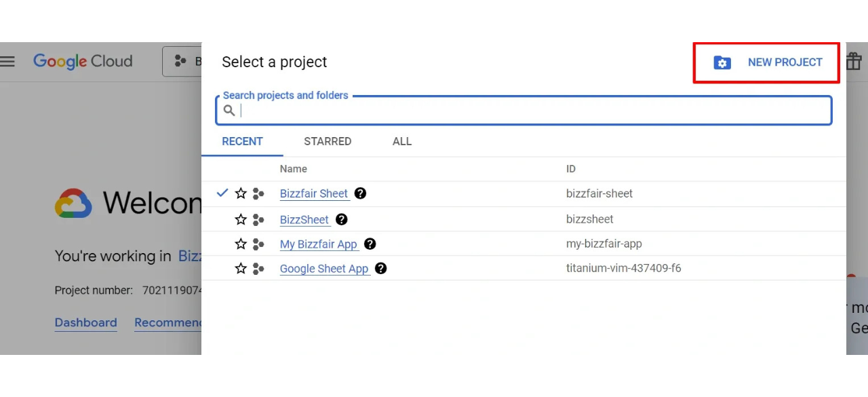Click help icon next to Google Sheet App
Image resolution: width=868 pixels, height=397 pixels.
pos(381,268)
